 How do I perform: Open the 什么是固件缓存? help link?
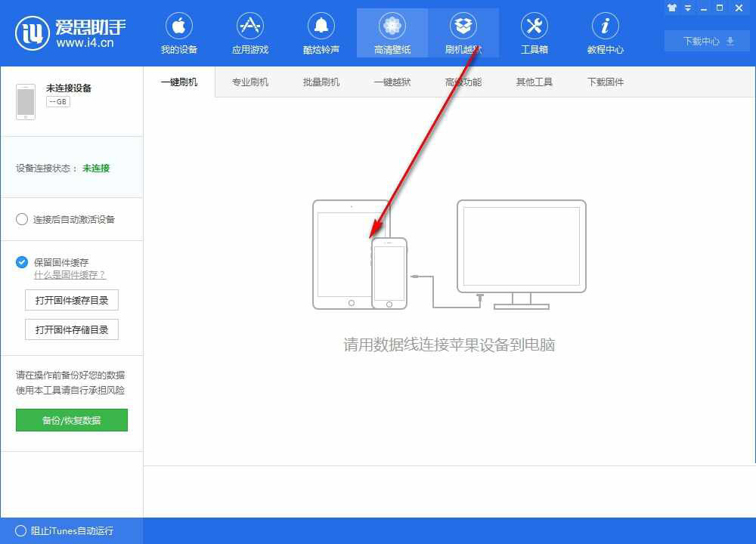70,275
